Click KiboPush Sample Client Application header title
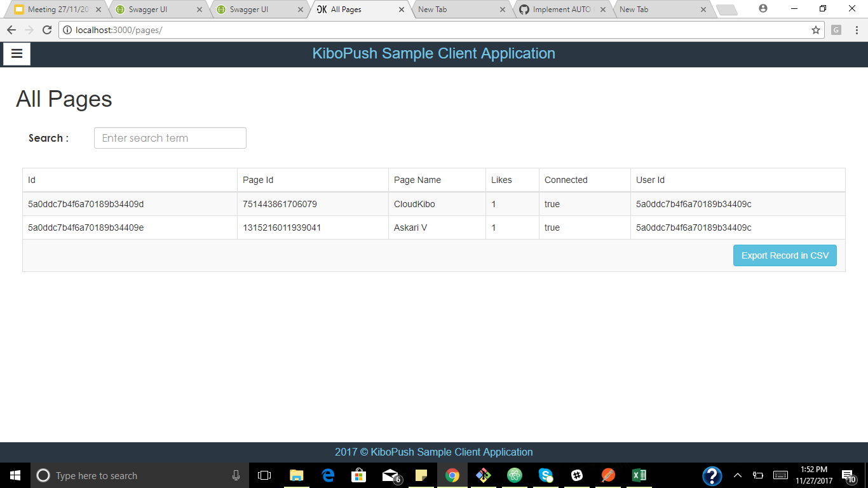The height and width of the screenshot is (488, 868). pos(434,53)
